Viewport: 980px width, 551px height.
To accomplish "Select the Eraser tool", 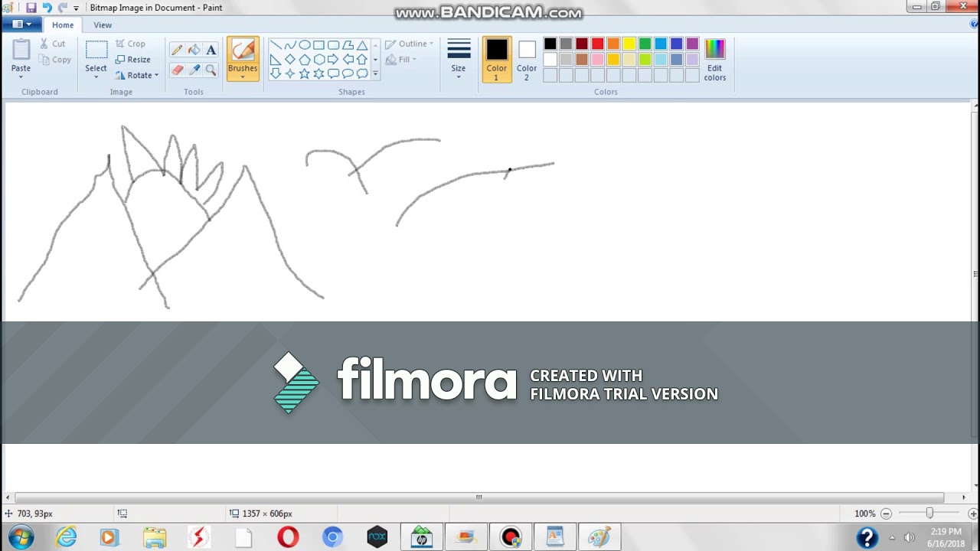I will click(177, 70).
